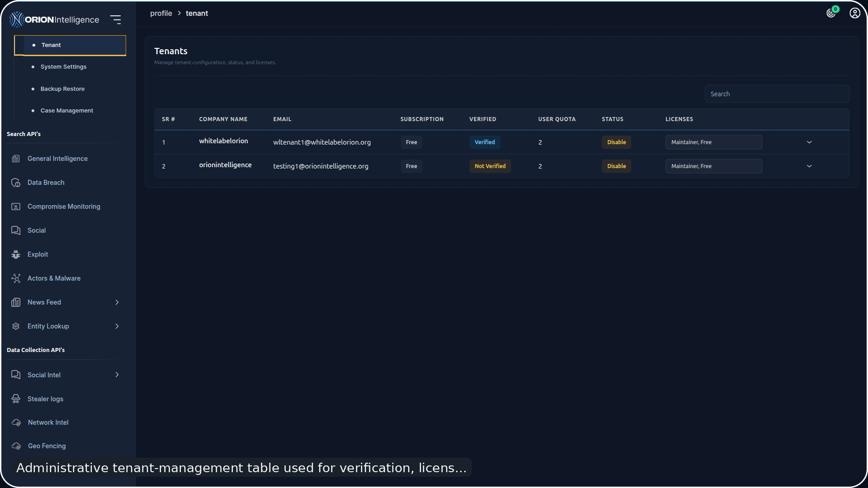
Task: Click the profile breadcrumb link
Action: pyautogui.click(x=161, y=14)
